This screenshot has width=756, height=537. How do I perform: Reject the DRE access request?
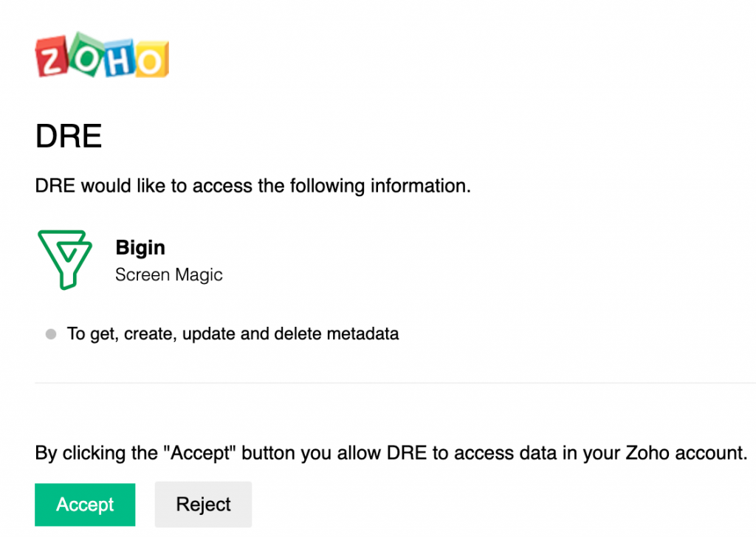[203, 505]
